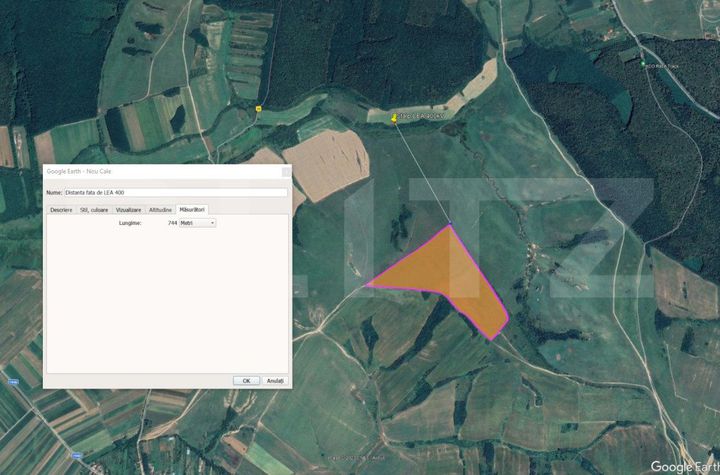Click the Lungime value 744

pos(172,223)
